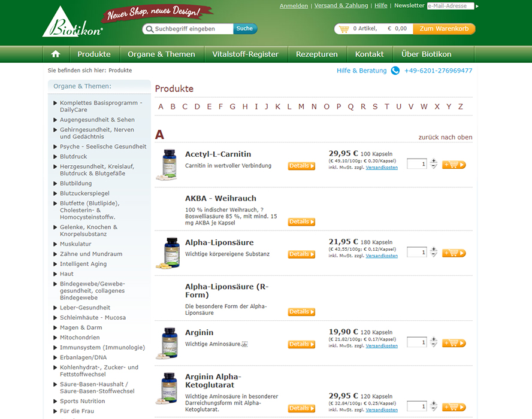Click the phone icon next to Hilfe & Beratung

point(395,71)
